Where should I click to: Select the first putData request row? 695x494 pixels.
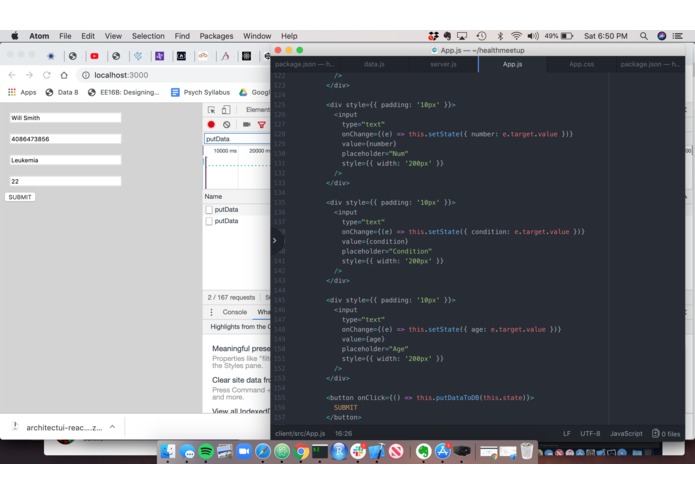coord(237,210)
